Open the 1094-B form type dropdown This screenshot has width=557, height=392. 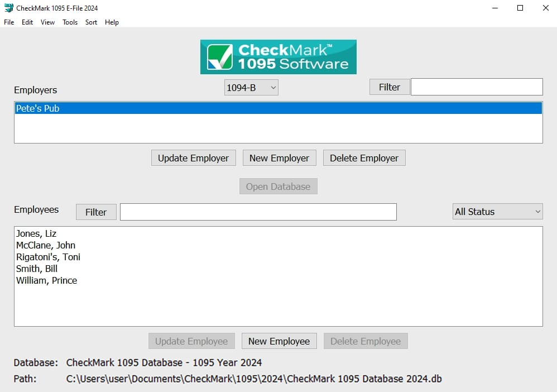point(251,87)
